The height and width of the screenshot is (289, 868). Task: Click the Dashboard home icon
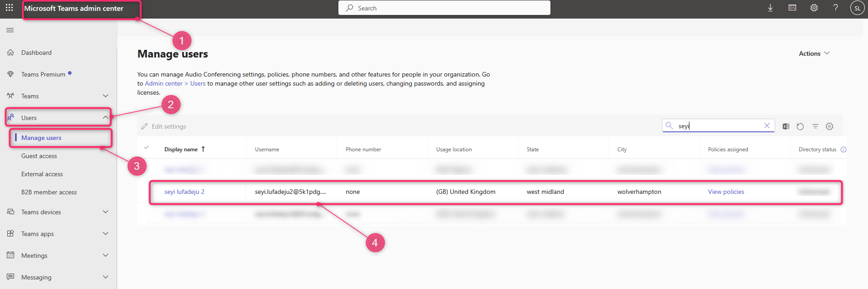(x=10, y=53)
